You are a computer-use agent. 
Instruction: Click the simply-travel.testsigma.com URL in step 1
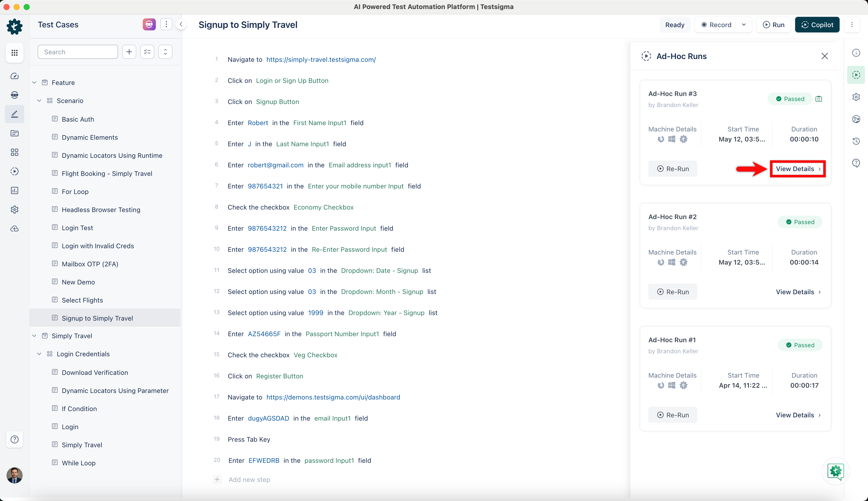pos(321,60)
